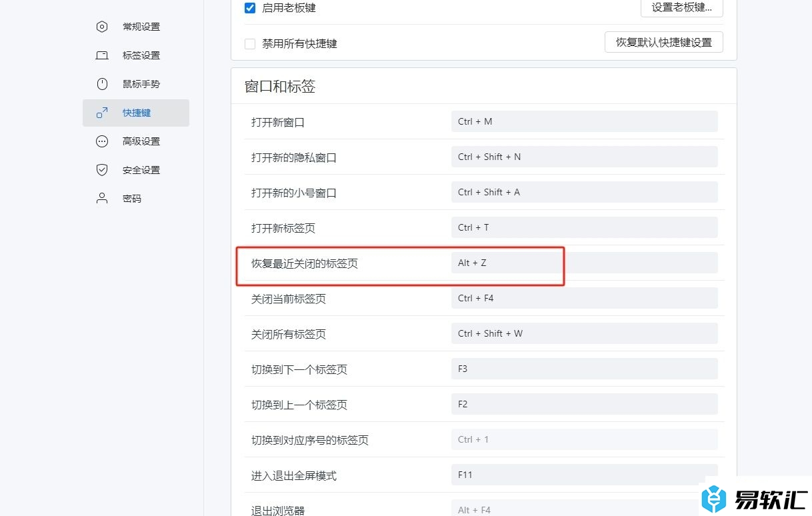812x516 pixels.
Task: Change the 关闭当前标签页 shortcut field
Action: coord(584,298)
